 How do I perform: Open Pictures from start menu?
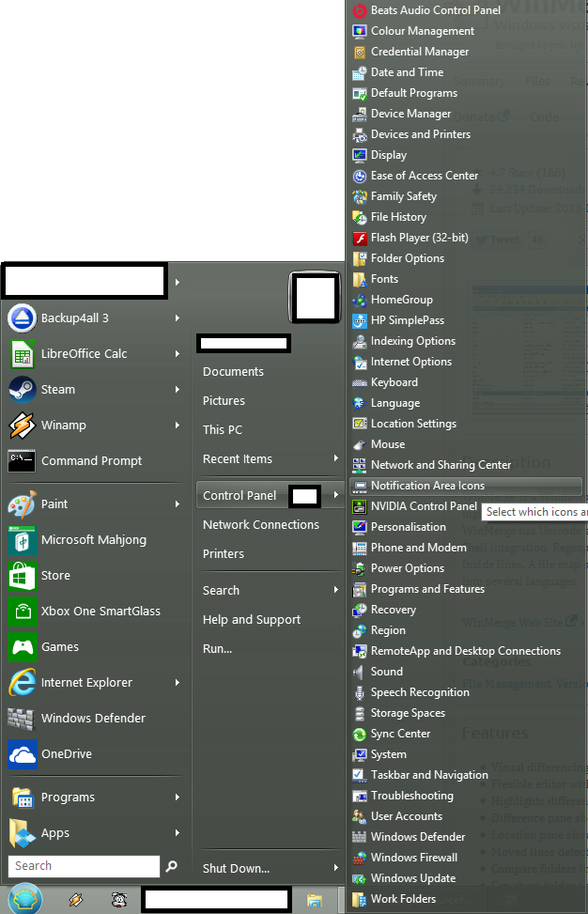click(x=224, y=401)
